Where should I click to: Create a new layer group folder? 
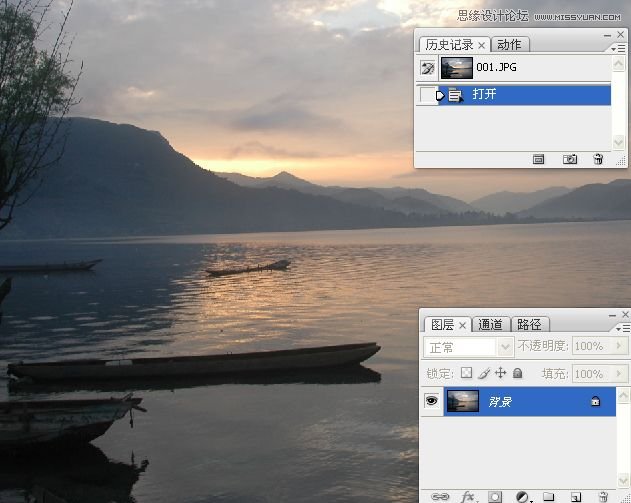pos(549,497)
